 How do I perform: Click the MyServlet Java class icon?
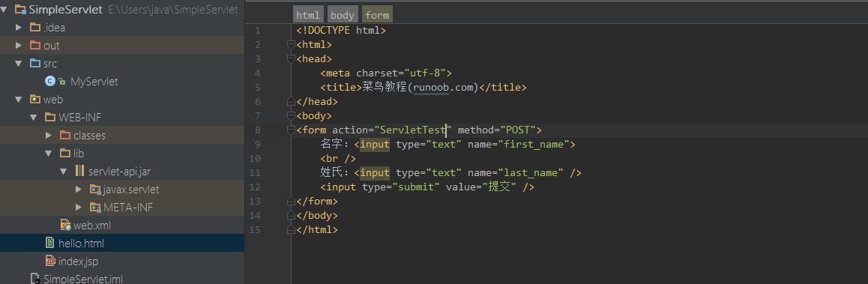(49, 82)
